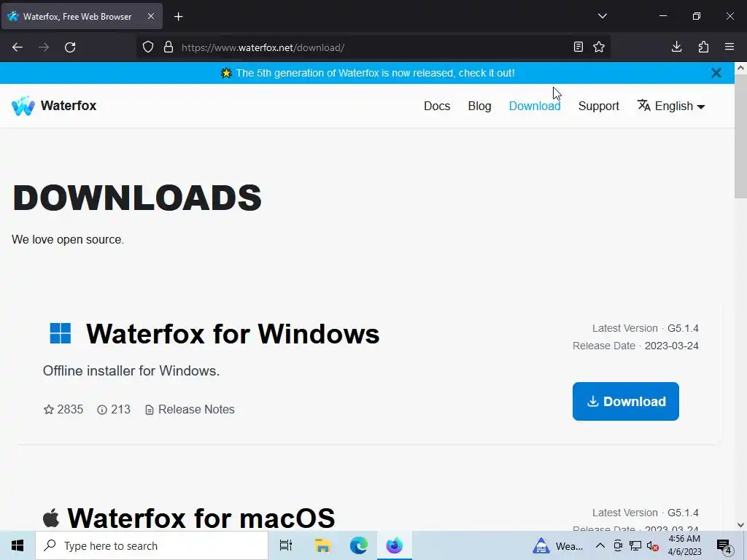Screen dimensions: 747x560
Task: Click the page vertical scrollbar thumb
Action: pyautogui.click(x=740, y=136)
